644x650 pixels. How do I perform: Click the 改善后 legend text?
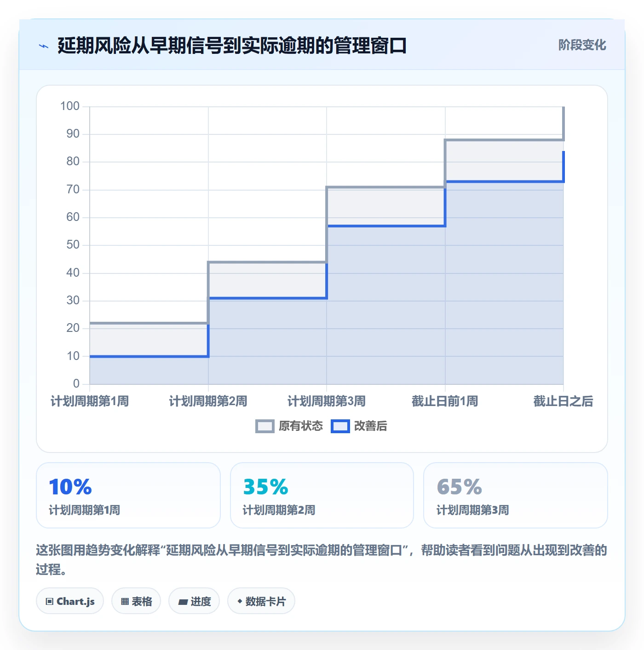371,426
